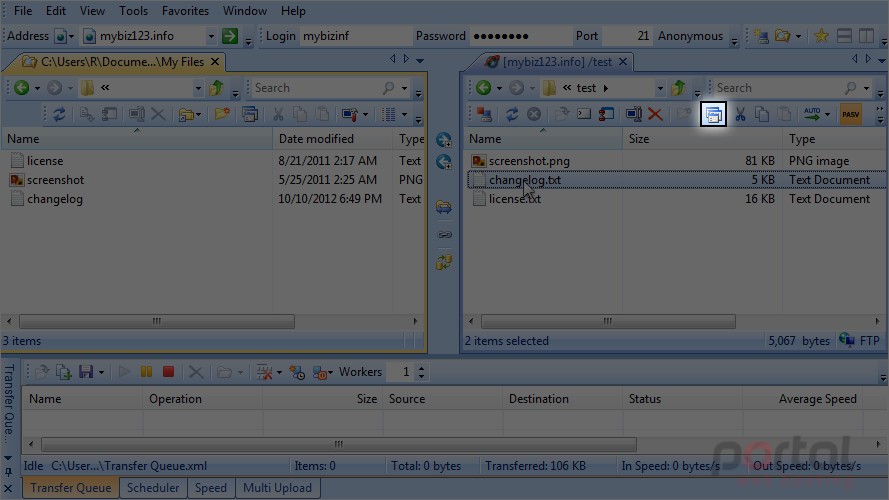889x500 pixels.
Task: Toggle AUTO transfer mode icon
Action: (x=812, y=115)
